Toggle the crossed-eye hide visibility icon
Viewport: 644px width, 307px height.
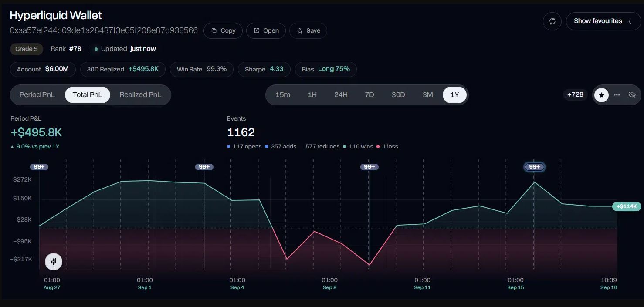[632, 94]
